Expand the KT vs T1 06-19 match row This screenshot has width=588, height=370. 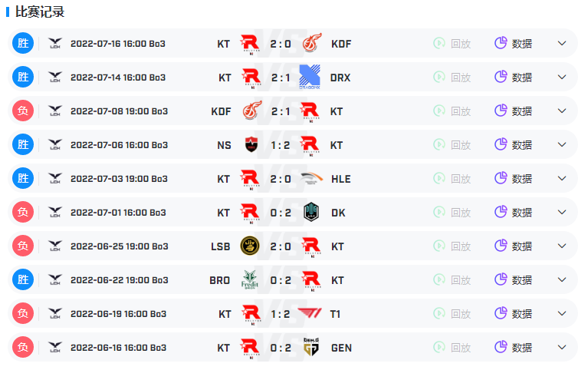(x=562, y=313)
